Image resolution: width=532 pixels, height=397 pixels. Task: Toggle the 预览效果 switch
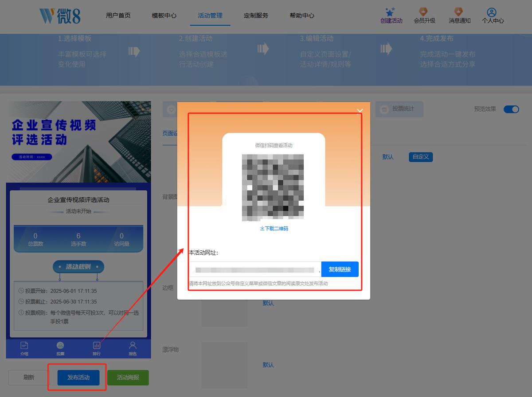(x=511, y=109)
